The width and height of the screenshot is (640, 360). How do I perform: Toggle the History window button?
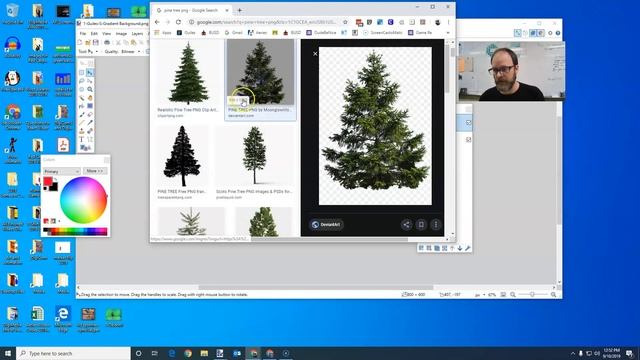click(x=525, y=33)
